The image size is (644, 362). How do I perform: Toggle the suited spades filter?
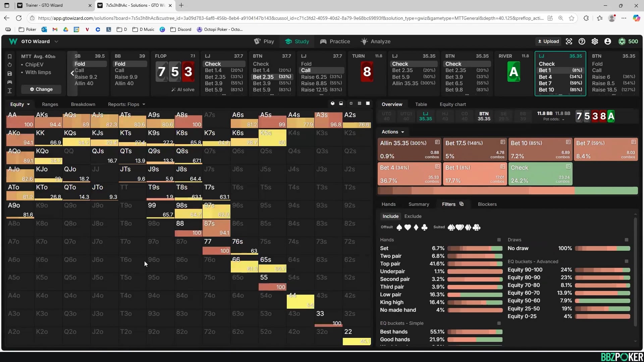point(451,227)
